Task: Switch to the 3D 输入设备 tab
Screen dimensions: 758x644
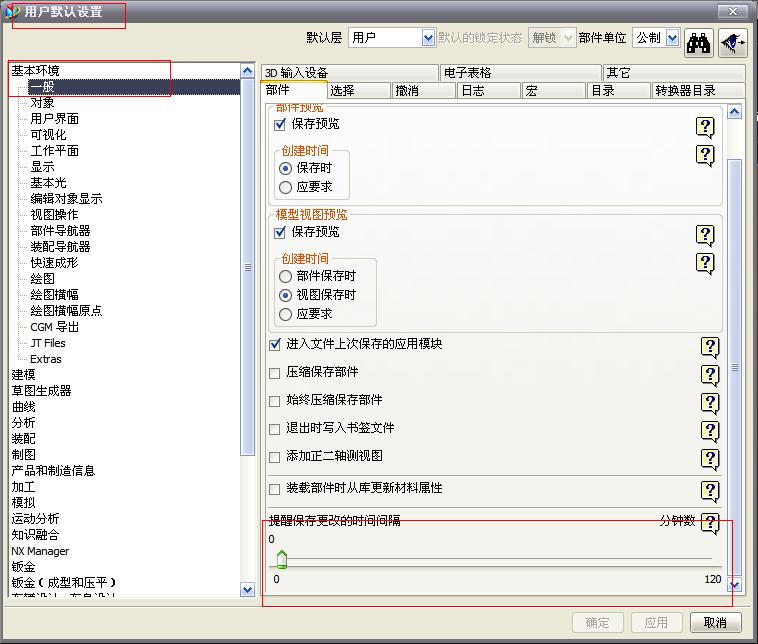Action: pos(350,73)
